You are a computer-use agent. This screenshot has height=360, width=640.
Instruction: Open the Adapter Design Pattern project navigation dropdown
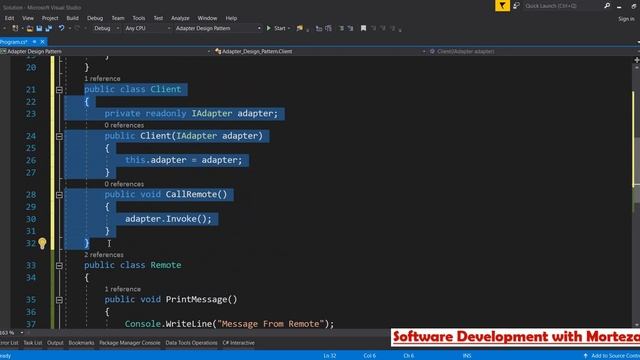tap(105, 51)
